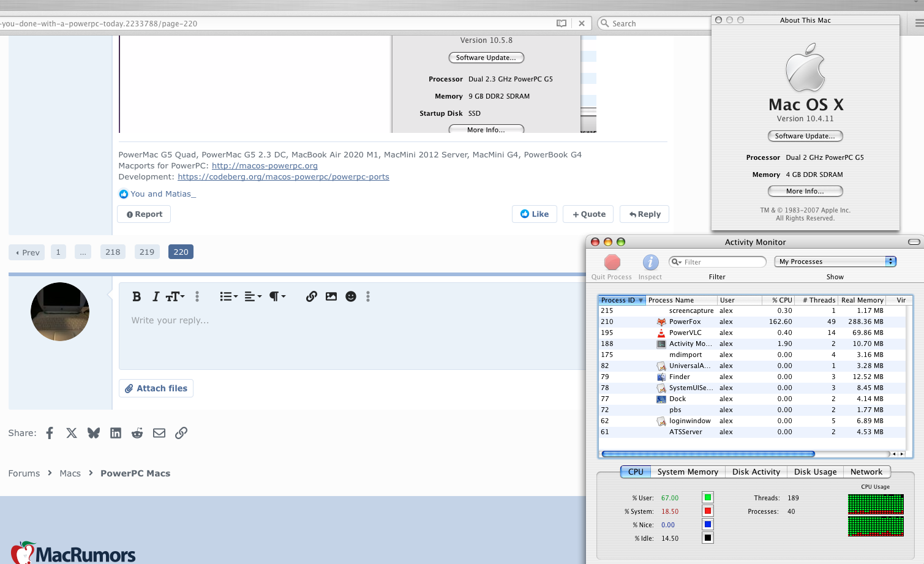
Task: Report the forum post
Action: click(x=144, y=214)
